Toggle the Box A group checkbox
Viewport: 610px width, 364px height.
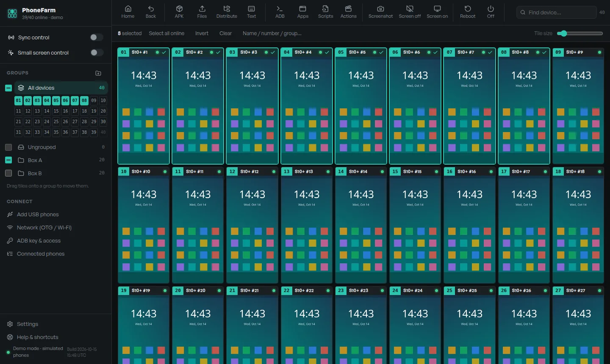pos(8,160)
